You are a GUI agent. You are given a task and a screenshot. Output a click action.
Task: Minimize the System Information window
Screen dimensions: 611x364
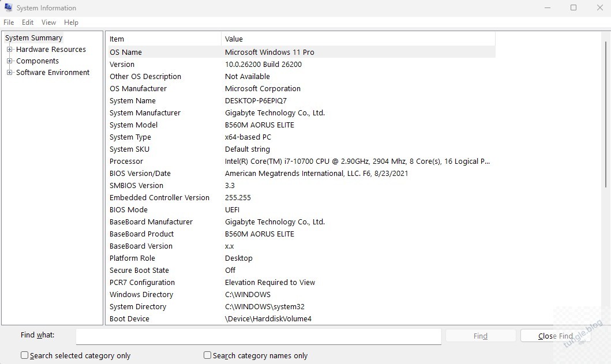point(548,7)
